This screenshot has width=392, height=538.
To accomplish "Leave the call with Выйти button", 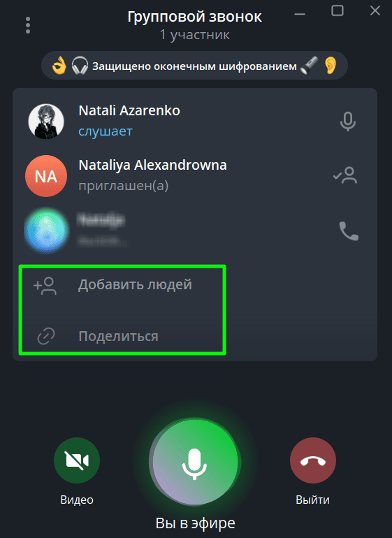I will pos(313,460).
